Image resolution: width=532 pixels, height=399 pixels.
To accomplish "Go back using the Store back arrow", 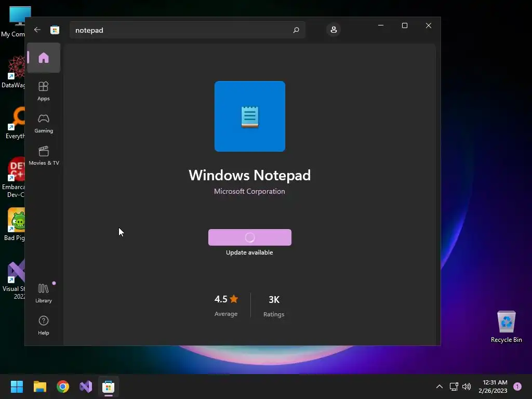I will pyautogui.click(x=37, y=30).
